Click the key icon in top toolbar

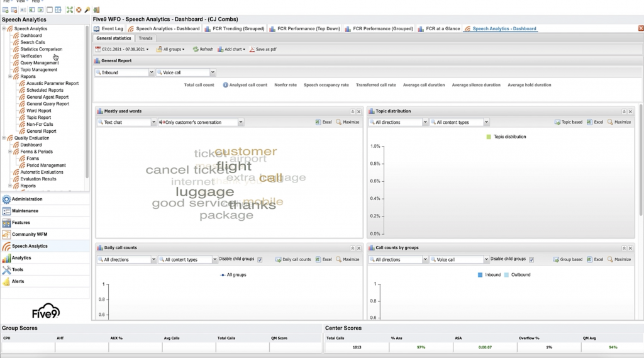tap(87, 10)
